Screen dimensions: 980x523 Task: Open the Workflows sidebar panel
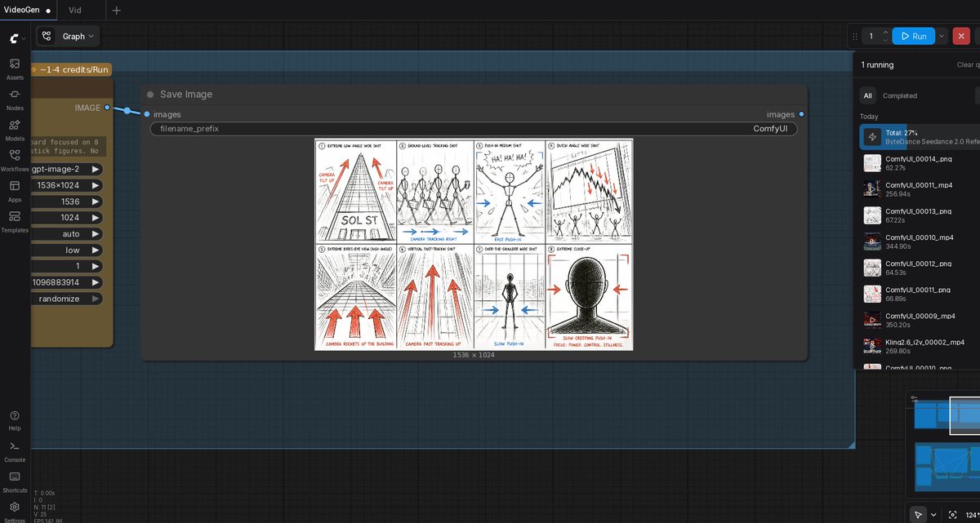click(15, 160)
